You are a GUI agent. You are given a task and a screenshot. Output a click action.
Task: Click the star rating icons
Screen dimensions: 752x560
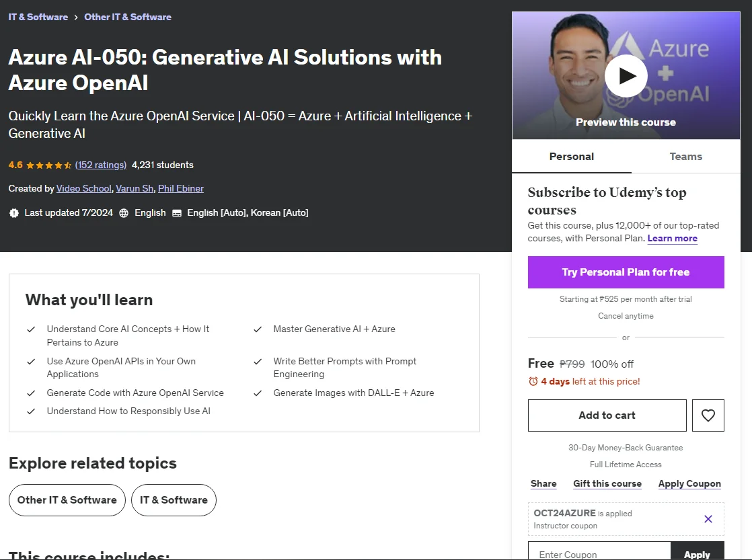pos(49,165)
